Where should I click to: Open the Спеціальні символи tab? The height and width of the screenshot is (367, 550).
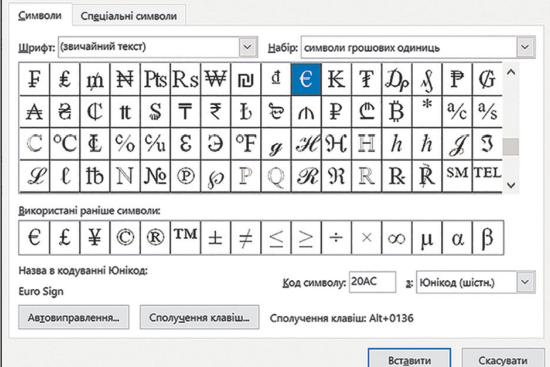pos(129,16)
